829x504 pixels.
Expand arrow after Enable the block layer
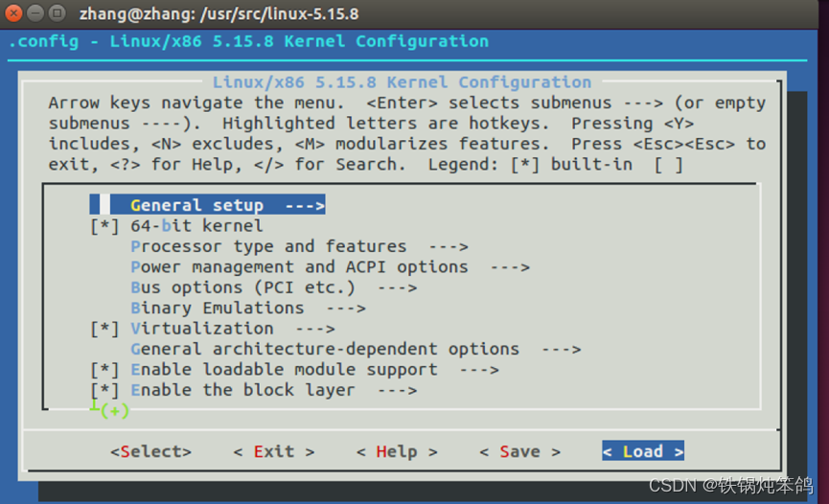[397, 391]
